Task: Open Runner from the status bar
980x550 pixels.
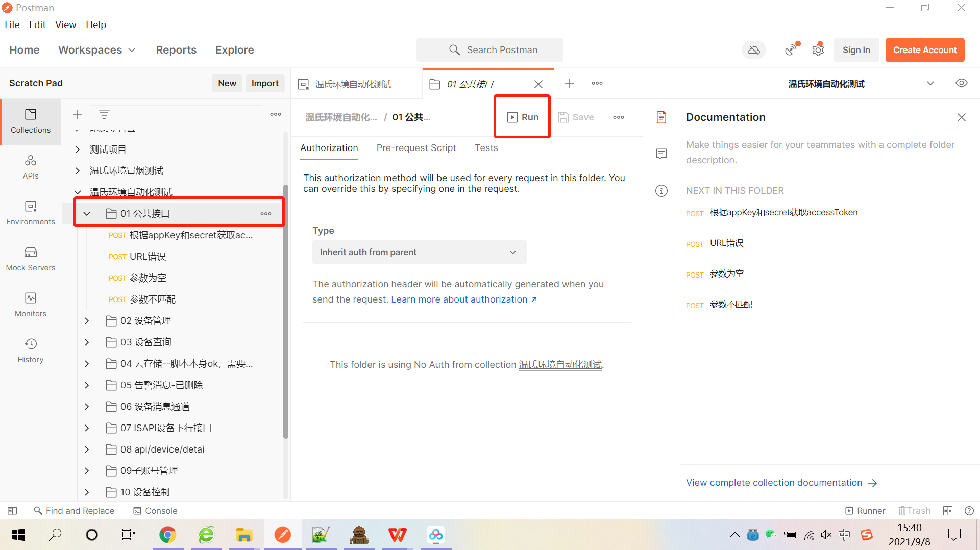Action: [865, 511]
